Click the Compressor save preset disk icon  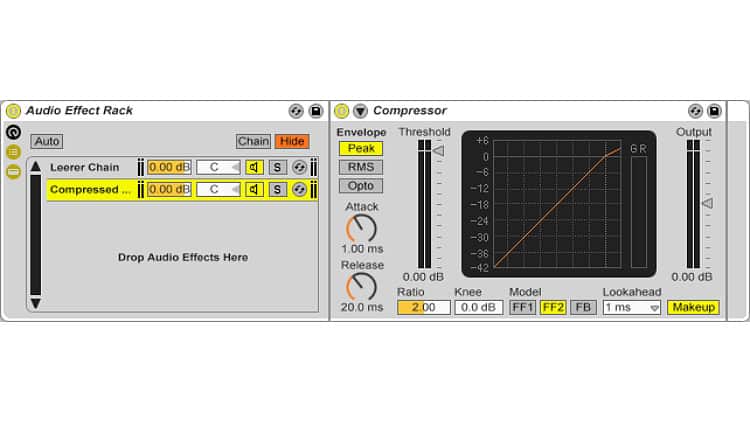714,111
